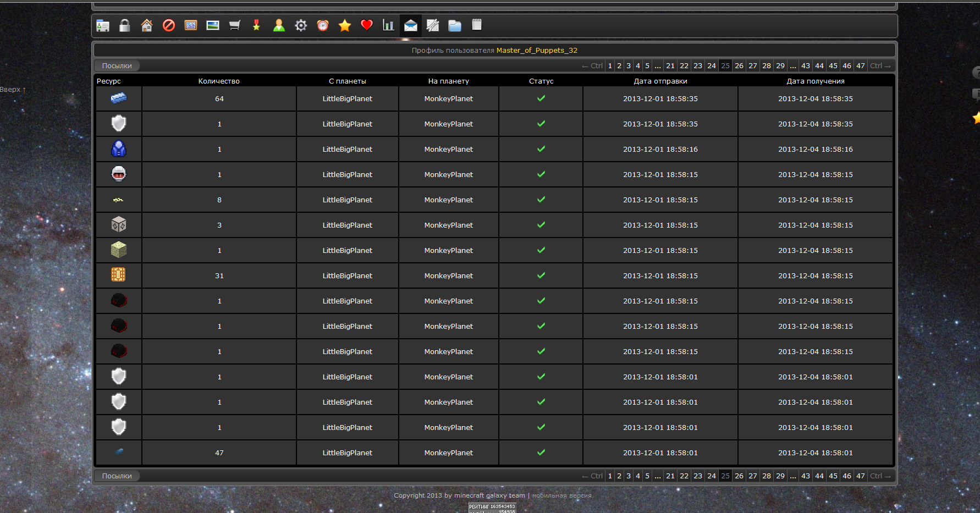Screen dimensions: 980x513
Task: Open the bar chart statistics icon
Action: click(389, 25)
